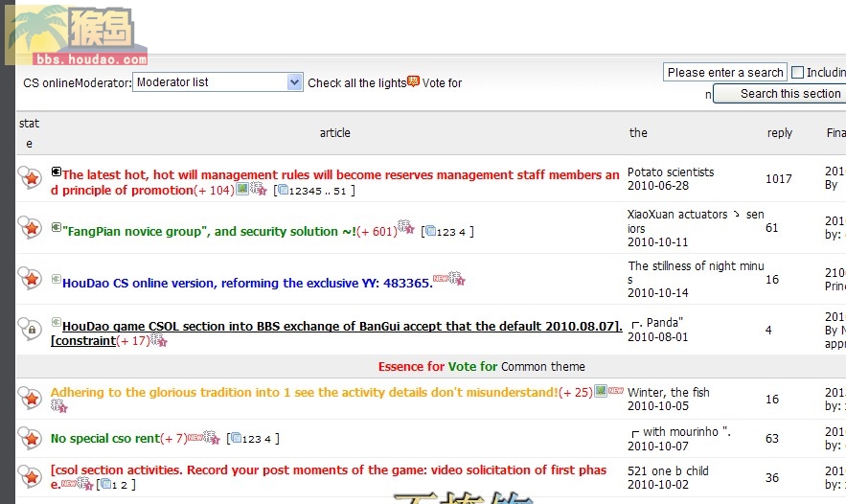
Task: Open the 'Winter, the fish' author profile
Action: coord(669,392)
